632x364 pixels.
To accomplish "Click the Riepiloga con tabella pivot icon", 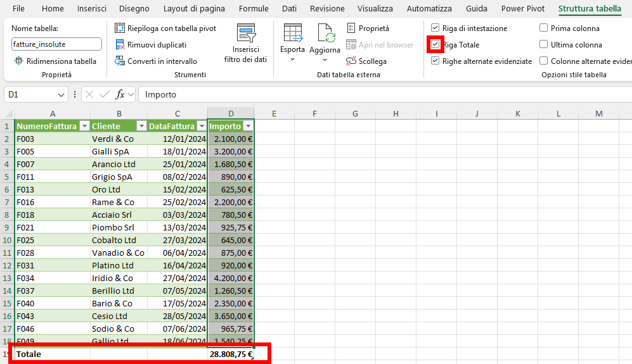I will pyautogui.click(x=120, y=28).
